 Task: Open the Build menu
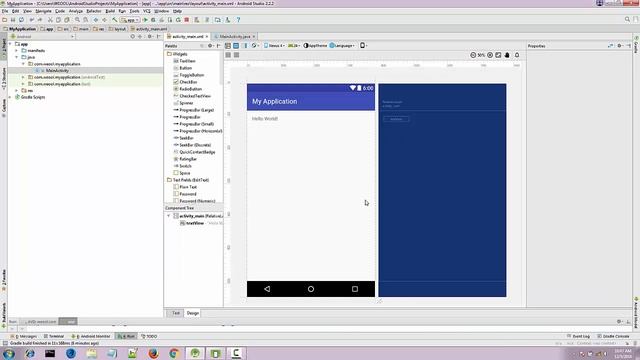point(110,11)
